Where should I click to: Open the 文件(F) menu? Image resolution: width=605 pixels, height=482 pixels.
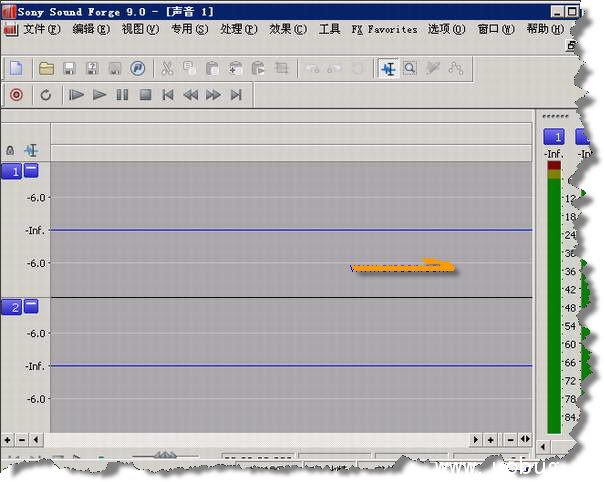[x=42, y=29]
